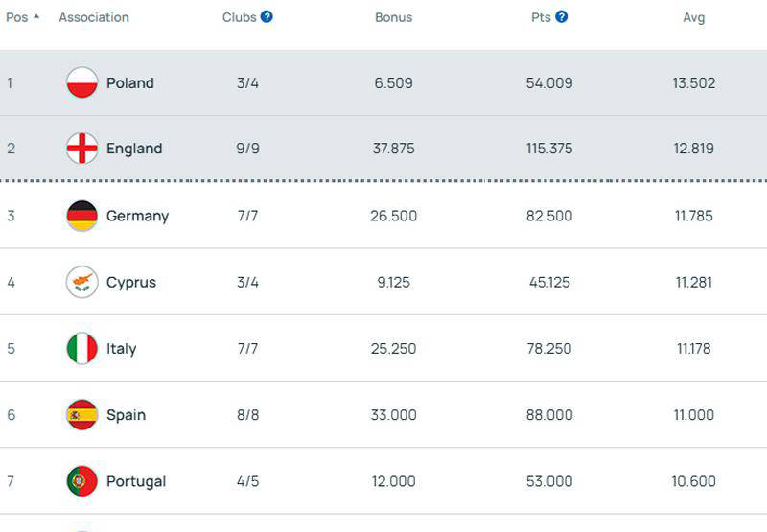
Task: Open the England association link
Action: coord(134,149)
